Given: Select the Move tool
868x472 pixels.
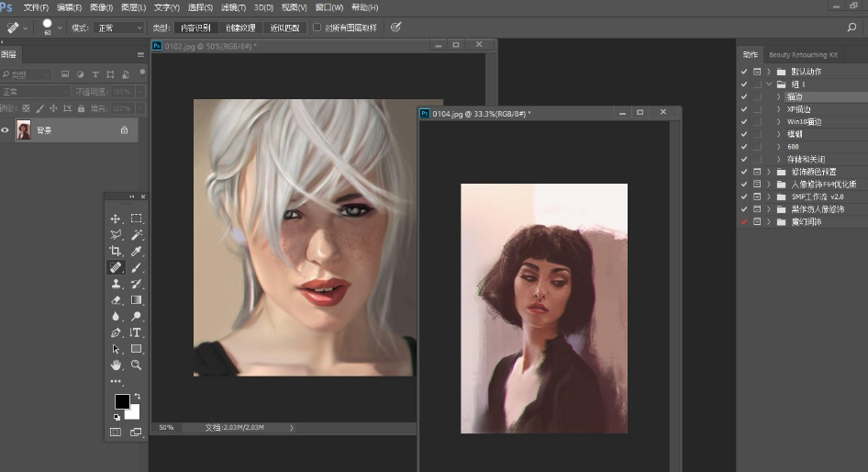Looking at the screenshot, I should pos(116,219).
